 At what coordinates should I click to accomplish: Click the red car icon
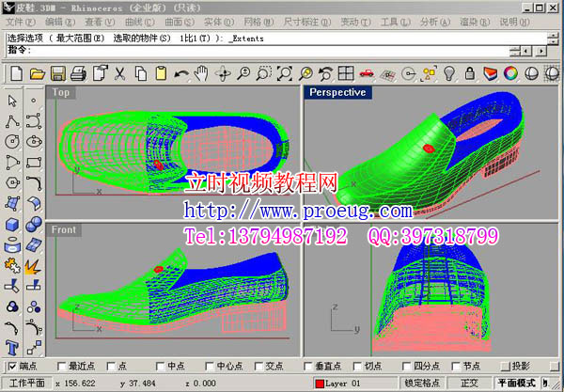point(367,73)
